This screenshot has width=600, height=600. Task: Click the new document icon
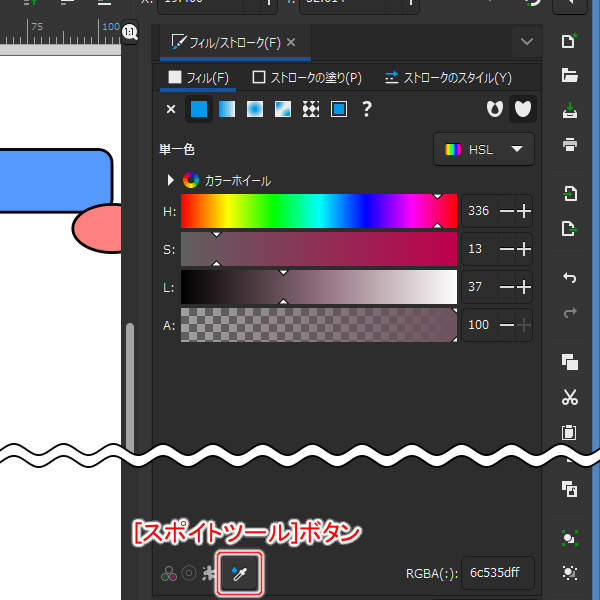coord(569,41)
